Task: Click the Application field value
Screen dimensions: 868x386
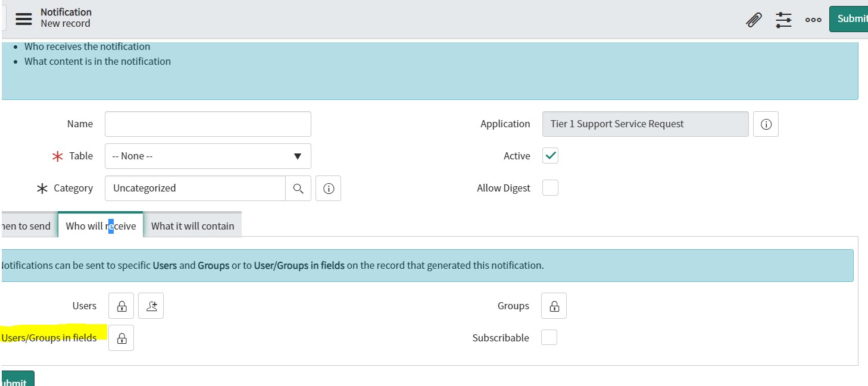Action: (645, 124)
